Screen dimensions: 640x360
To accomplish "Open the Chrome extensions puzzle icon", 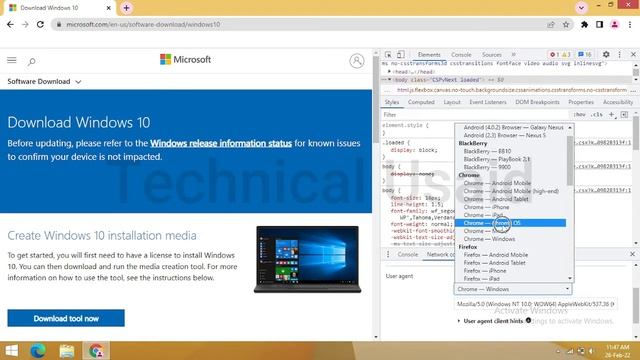I will tap(584, 24).
